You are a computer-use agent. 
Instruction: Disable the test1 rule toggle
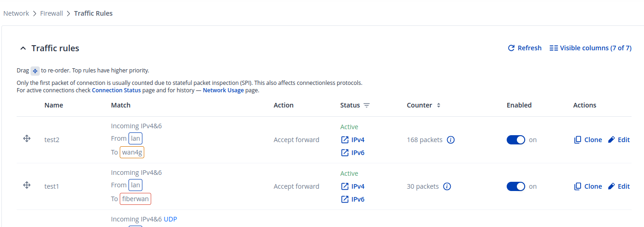pyautogui.click(x=515, y=186)
